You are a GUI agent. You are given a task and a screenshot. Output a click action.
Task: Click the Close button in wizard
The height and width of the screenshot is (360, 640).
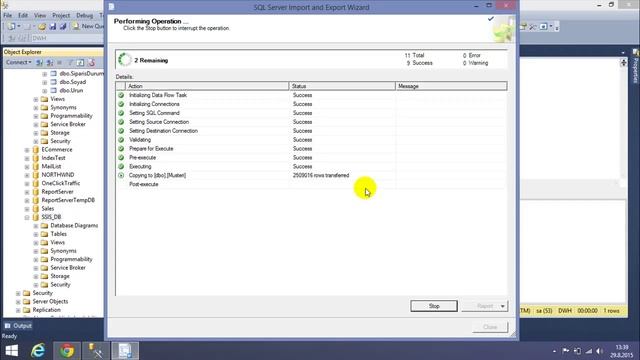click(x=490, y=327)
